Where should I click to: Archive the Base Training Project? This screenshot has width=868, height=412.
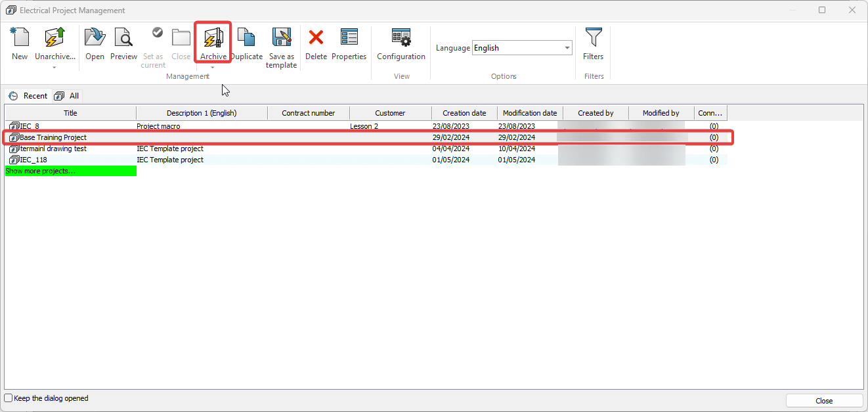point(212,41)
